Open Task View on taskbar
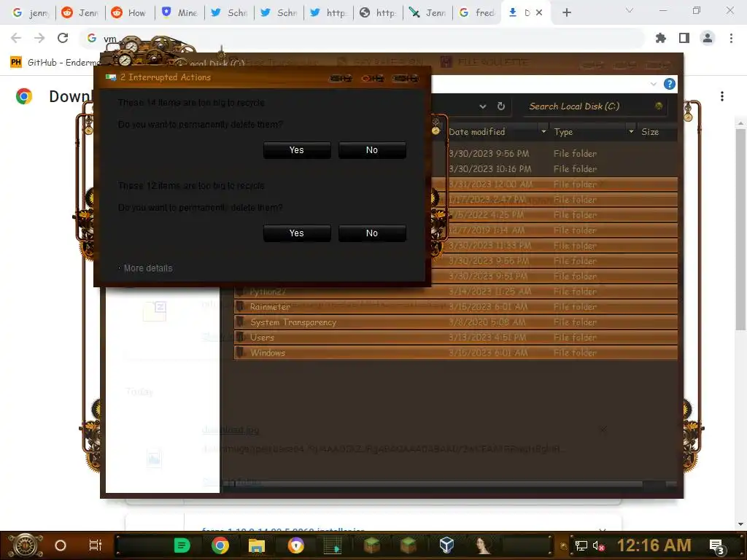 pyautogui.click(x=96, y=545)
